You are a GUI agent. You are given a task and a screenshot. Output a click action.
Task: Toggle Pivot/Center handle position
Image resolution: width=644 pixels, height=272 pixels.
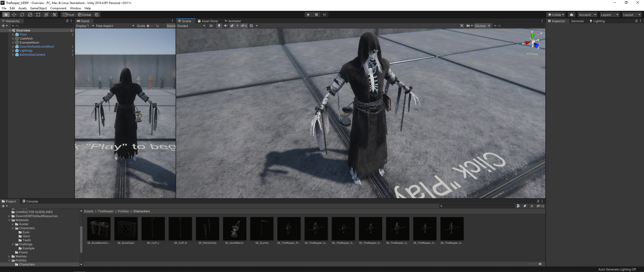pyautogui.click(x=68, y=15)
